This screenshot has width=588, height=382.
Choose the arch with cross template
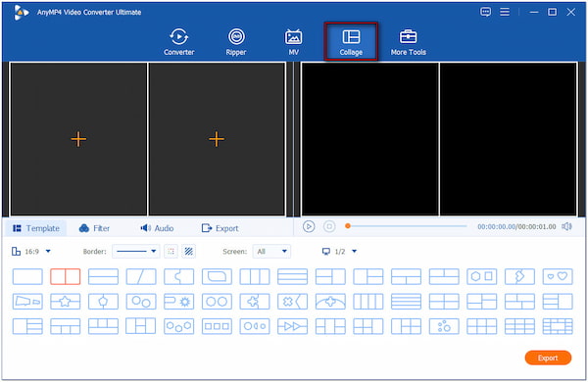330,302
